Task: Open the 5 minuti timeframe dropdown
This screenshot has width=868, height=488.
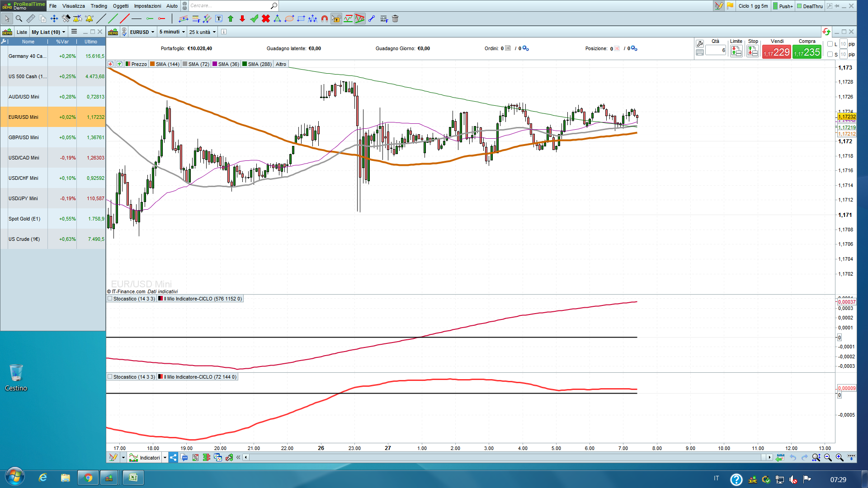Action: (x=172, y=32)
